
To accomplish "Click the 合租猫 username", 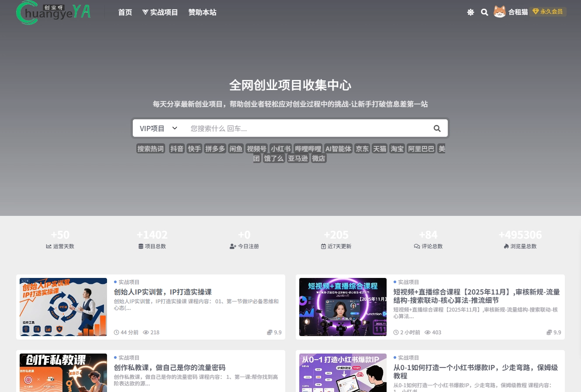I will point(518,12).
